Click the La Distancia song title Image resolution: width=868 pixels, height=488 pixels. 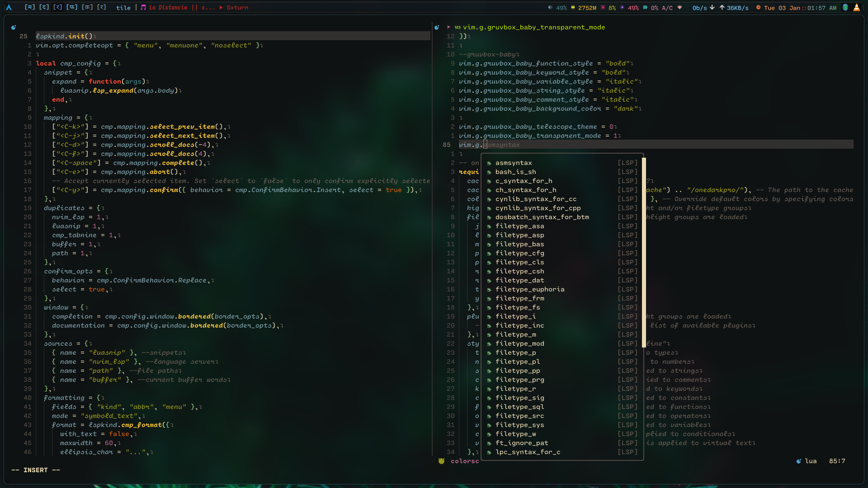(168, 8)
